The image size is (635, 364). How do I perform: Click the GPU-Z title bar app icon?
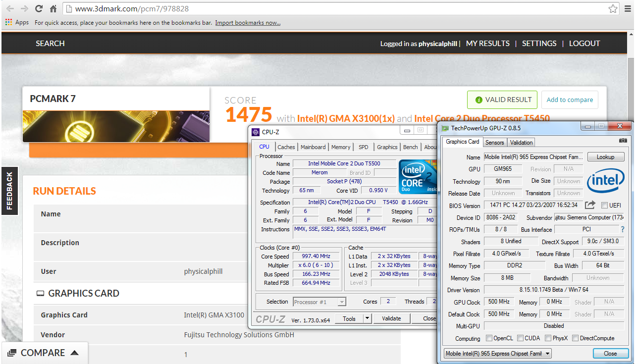point(446,128)
